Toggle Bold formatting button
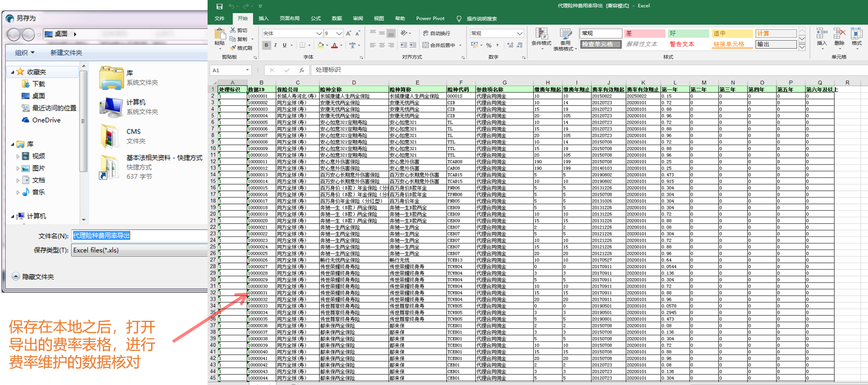The image size is (868, 385). point(266,45)
